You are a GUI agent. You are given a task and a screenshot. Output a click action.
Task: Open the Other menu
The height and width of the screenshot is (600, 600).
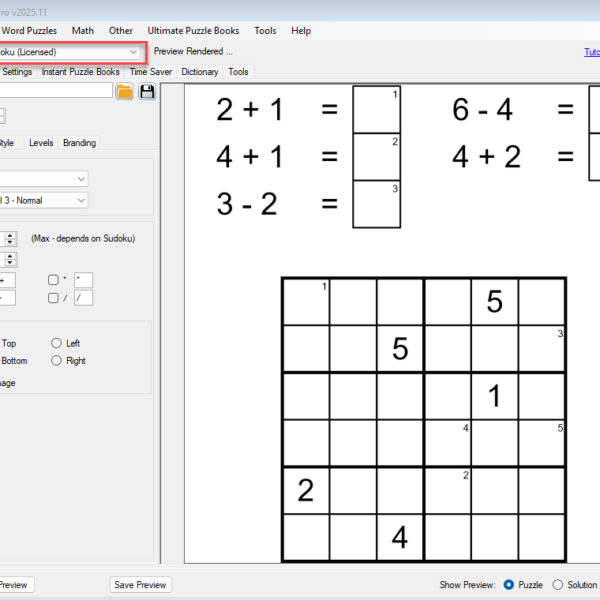click(x=121, y=31)
